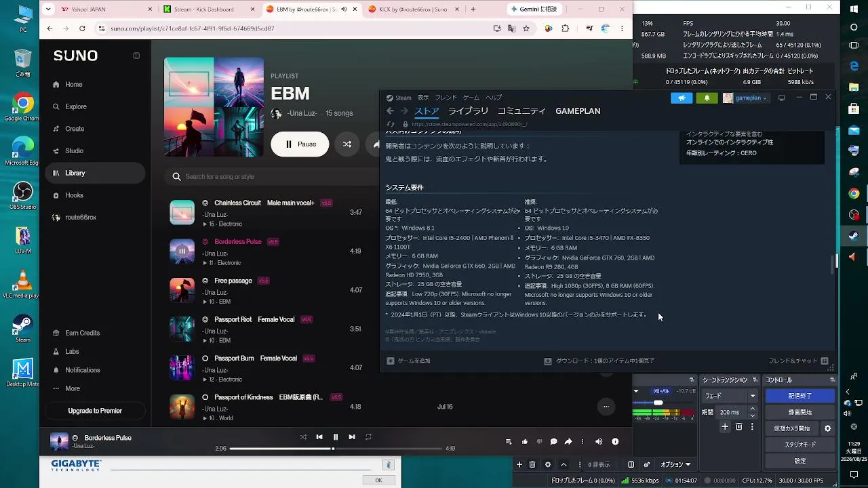Click Upgrade to Premier button
The height and width of the screenshot is (488, 868).
[95, 411]
